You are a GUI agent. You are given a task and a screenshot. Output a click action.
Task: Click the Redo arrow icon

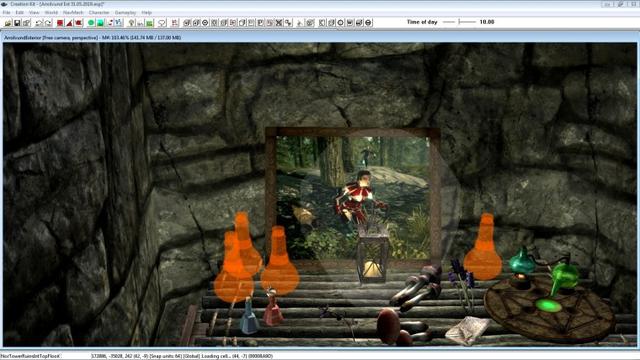point(48,23)
